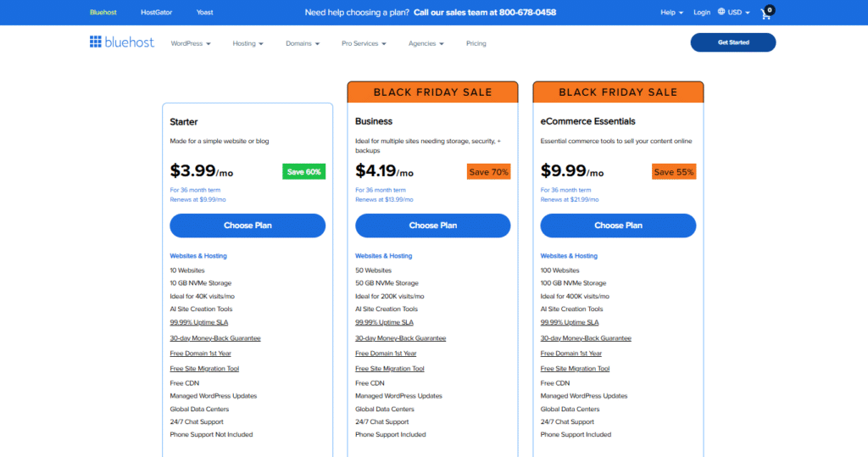Open the Help dropdown menu

[671, 13]
